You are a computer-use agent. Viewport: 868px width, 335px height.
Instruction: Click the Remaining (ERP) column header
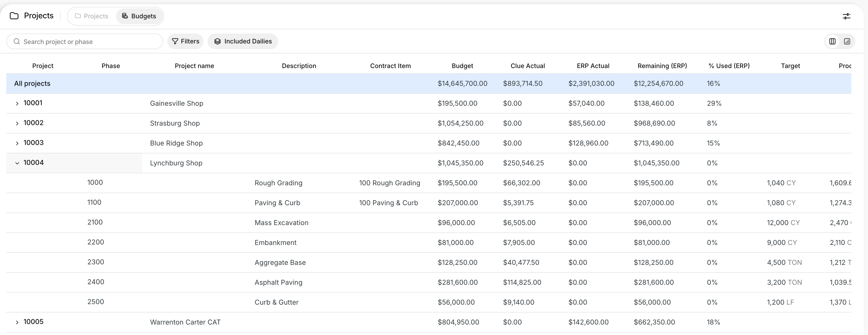[x=662, y=66]
